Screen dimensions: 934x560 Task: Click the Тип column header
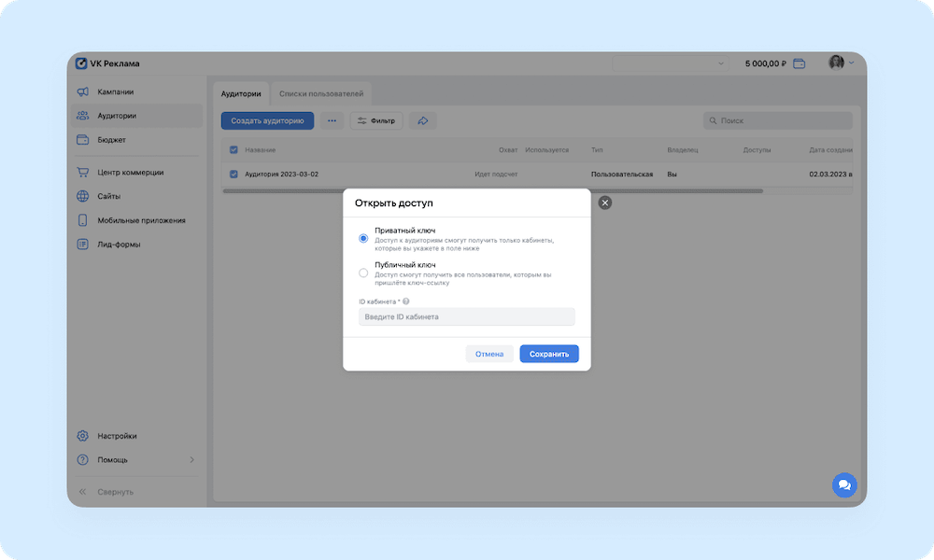tap(597, 150)
